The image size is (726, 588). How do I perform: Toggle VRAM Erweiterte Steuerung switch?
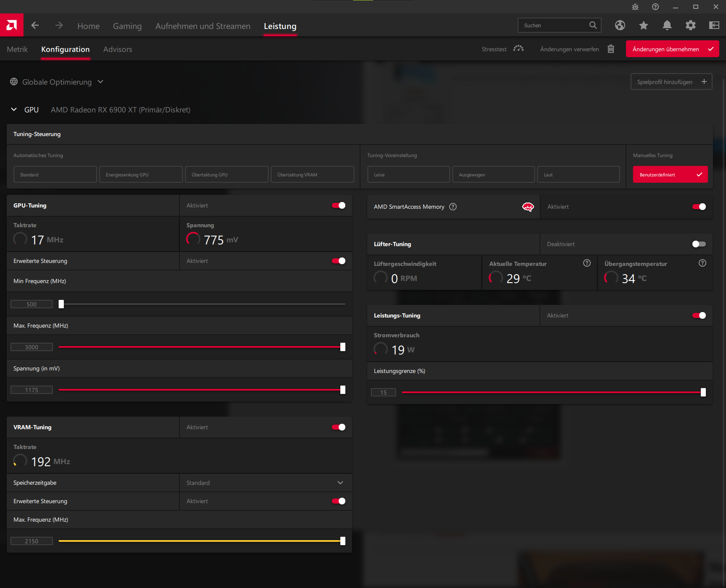pyautogui.click(x=339, y=501)
